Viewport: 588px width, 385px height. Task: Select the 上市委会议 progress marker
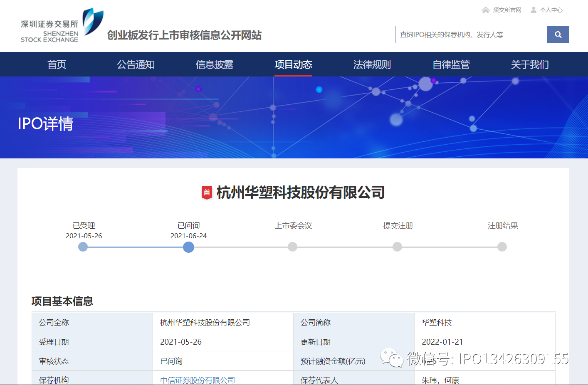293,247
